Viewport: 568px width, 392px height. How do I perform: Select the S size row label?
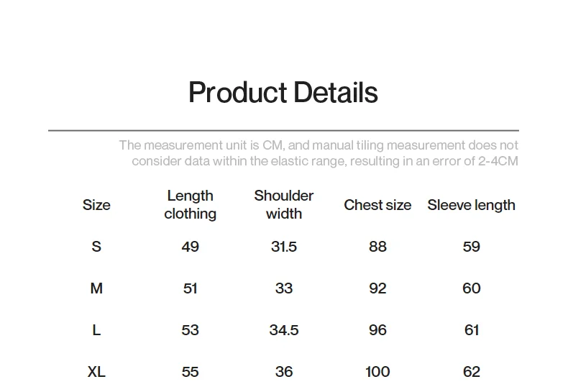[96, 247]
